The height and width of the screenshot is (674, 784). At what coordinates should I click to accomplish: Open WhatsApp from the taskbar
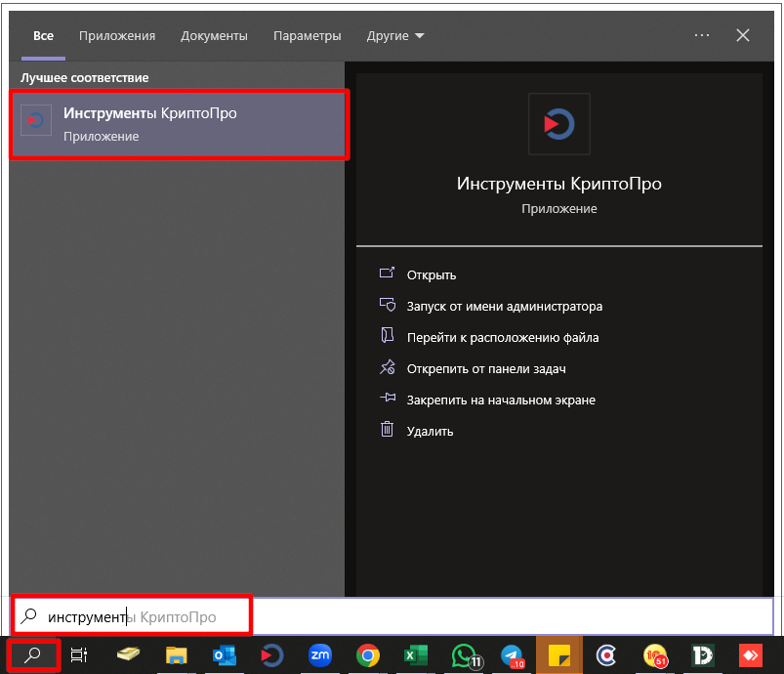coord(464,655)
